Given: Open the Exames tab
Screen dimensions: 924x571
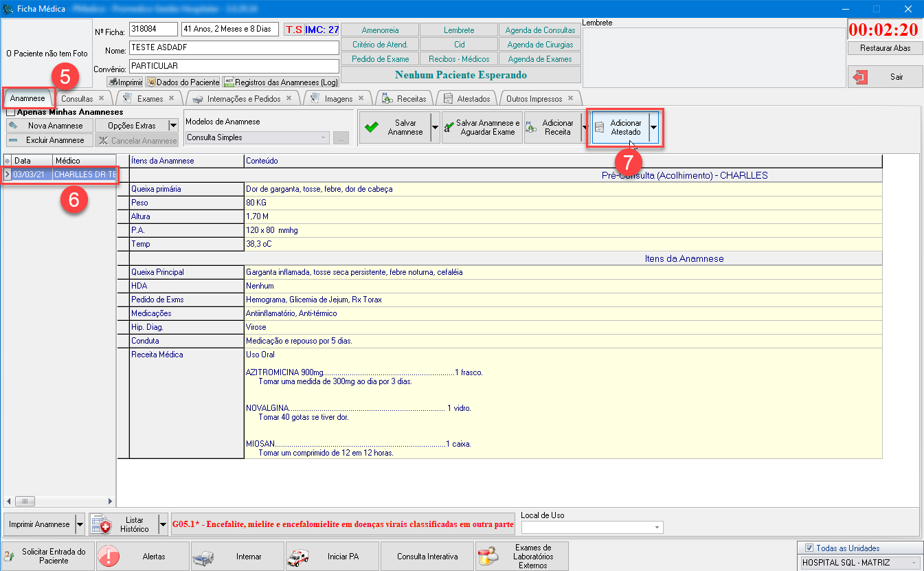Looking at the screenshot, I should tap(150, 98).
